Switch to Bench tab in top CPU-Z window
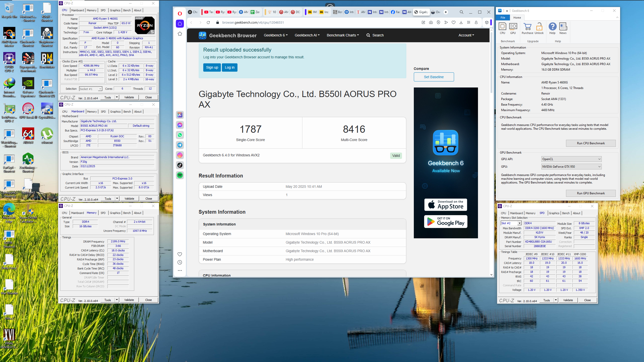This screenshot has width=644, height=362. coord(127,10)
